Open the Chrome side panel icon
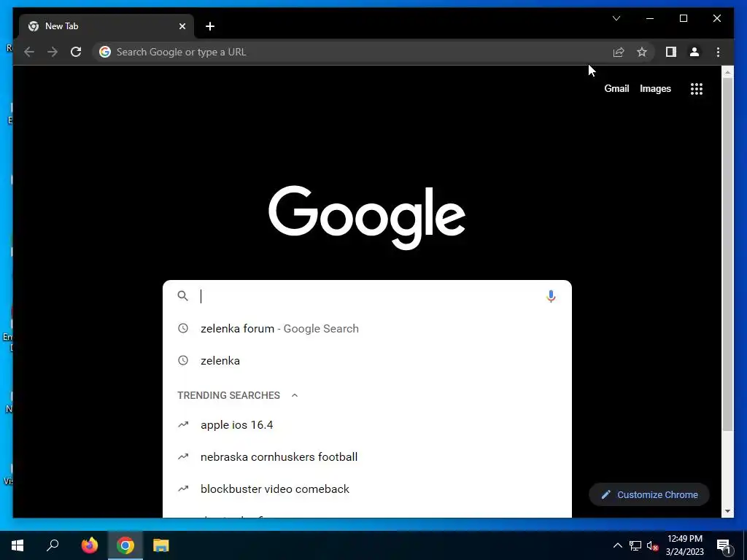Viewport: 747px width, 560px height. [x=671, y=52]
